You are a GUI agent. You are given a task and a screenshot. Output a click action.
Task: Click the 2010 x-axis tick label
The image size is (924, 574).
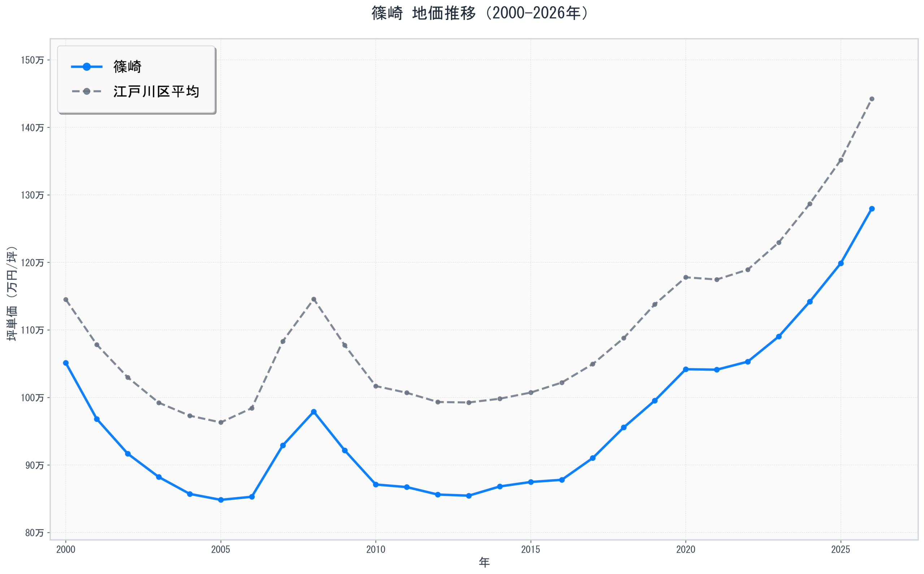tap(376, 549)
